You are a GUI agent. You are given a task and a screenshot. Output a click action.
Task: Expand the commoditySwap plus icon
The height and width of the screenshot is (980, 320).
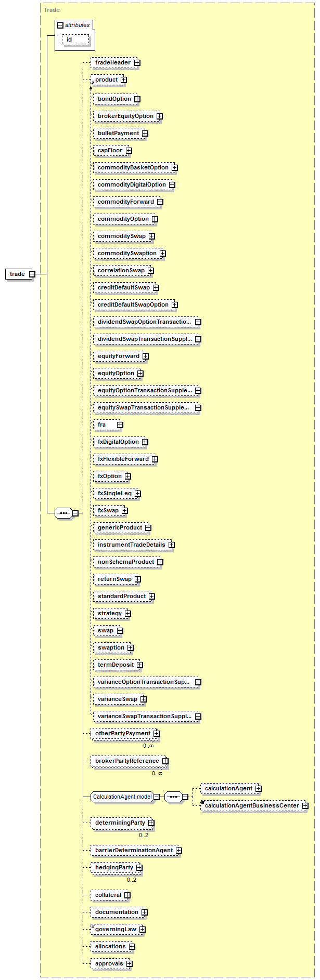[151, 236]
